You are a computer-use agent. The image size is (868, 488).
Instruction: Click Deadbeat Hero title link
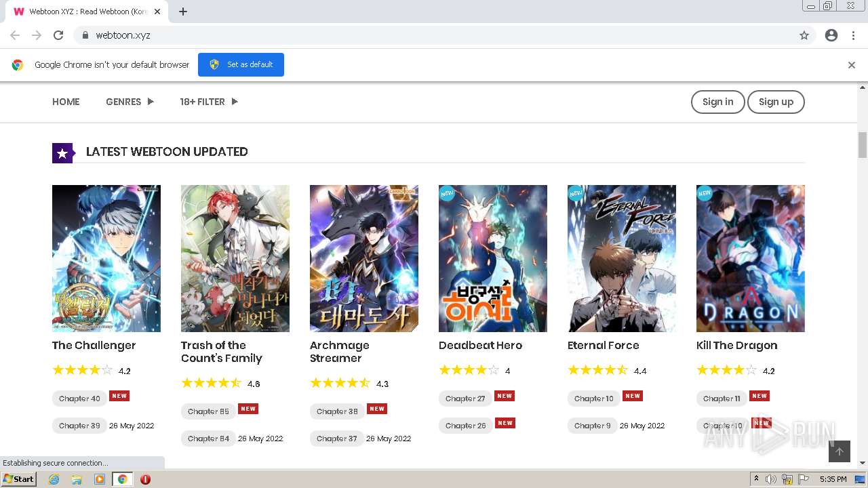[x=480, y=346]
